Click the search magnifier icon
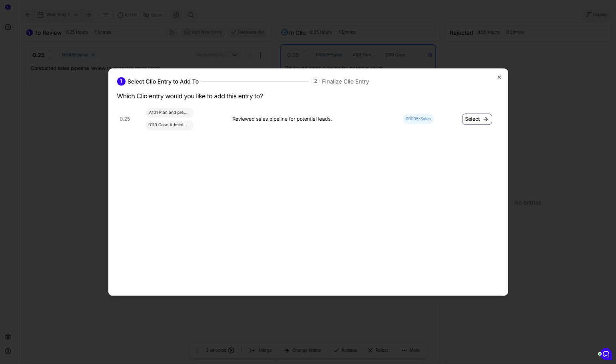 [191, 15]
